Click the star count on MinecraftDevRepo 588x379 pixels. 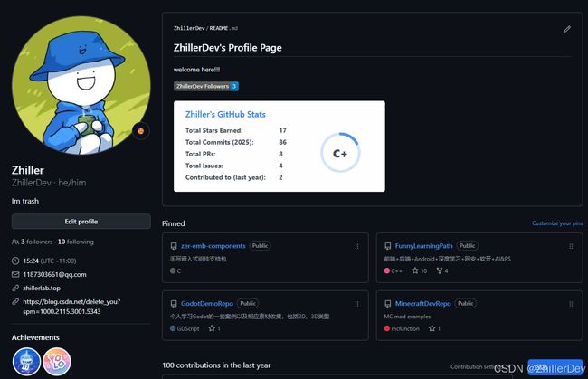point(434,328)
